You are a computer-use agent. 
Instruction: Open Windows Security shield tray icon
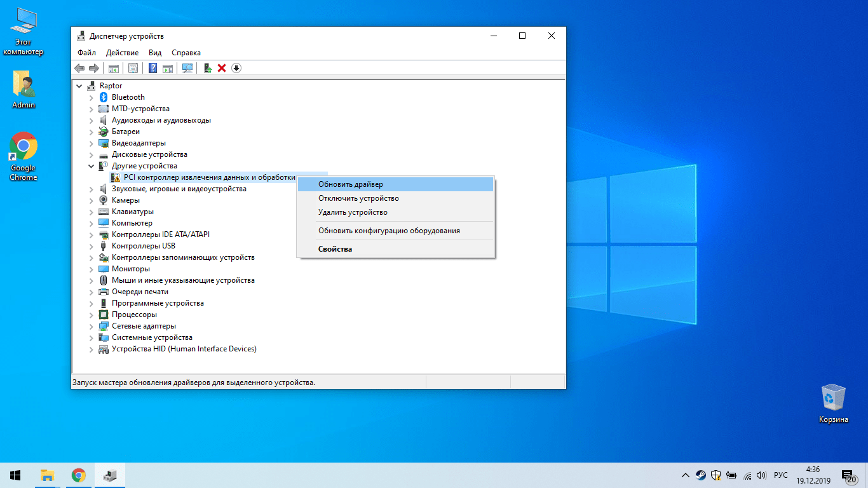[x=716, y=475]
